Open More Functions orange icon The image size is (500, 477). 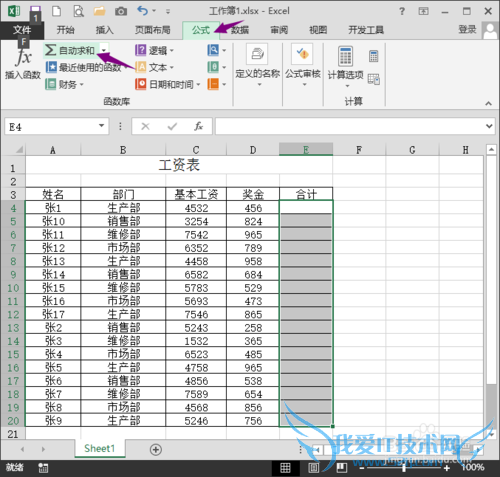213,84
